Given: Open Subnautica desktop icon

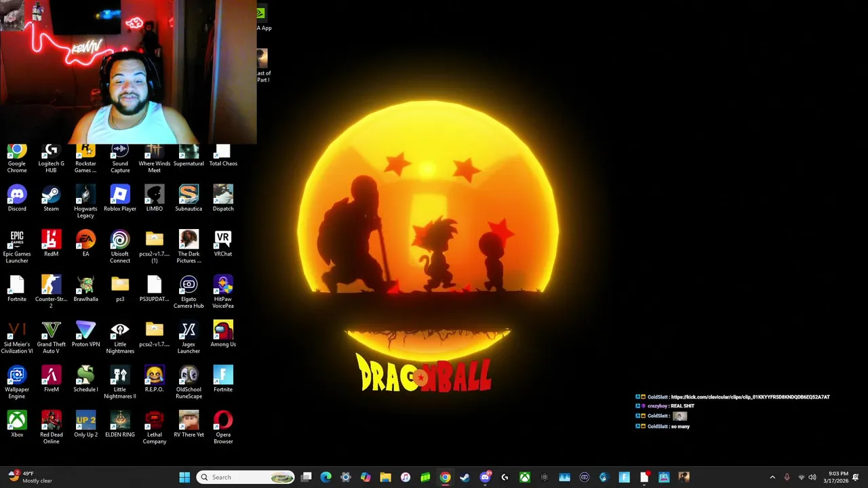Looking at the screenshot, I should (x=189, y=199).
